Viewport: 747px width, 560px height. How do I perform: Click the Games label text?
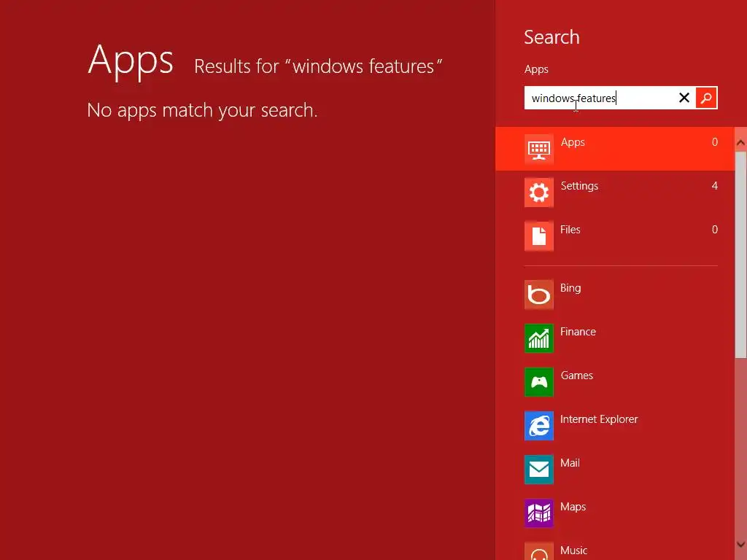click(x=577, y=376)
